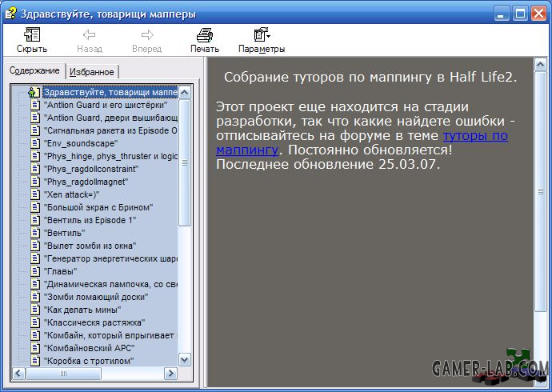Click page icon beside "Вентиль из Episode 1"
552x392 pixels.
35,219
